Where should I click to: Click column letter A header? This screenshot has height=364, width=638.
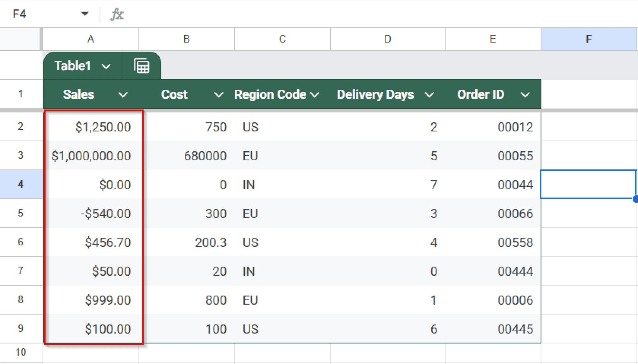pyautogui.click(x=91, y=39)
